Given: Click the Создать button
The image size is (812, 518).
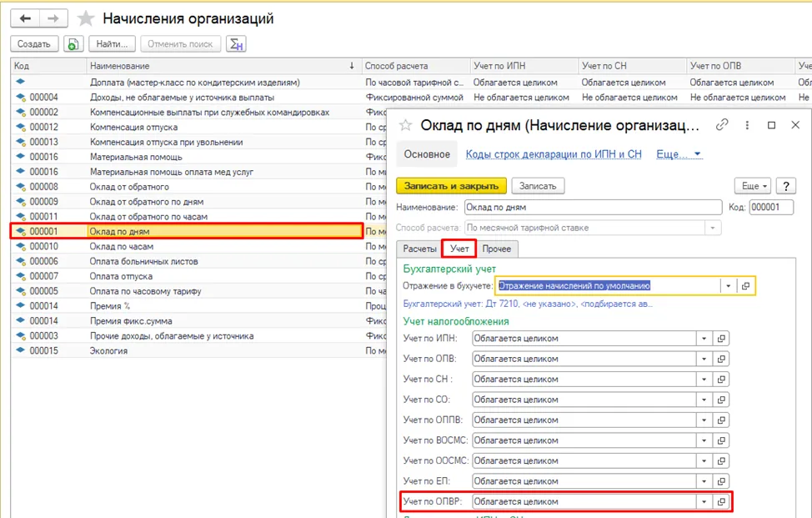Looking at the screenshot, I should tap(34, 44).
